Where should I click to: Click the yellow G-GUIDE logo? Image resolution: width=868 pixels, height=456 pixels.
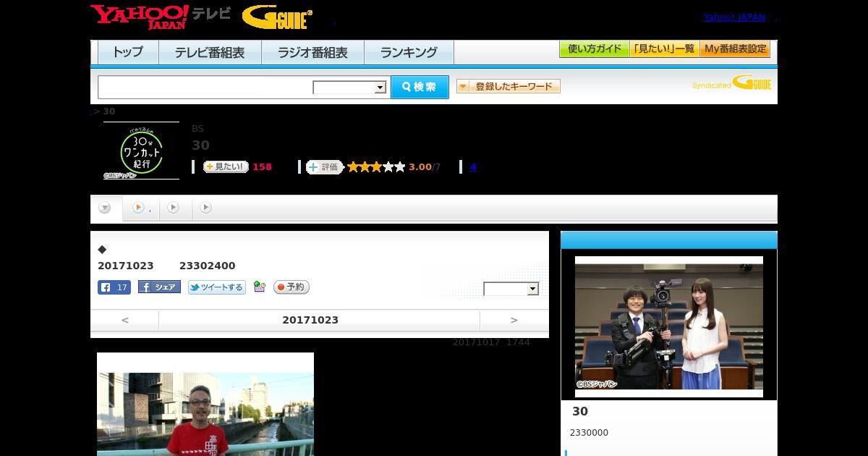(277, 17)
